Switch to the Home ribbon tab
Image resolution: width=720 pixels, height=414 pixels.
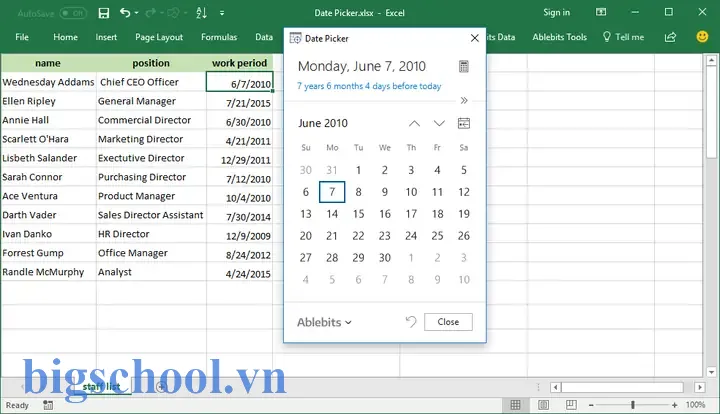pos(65,37)
